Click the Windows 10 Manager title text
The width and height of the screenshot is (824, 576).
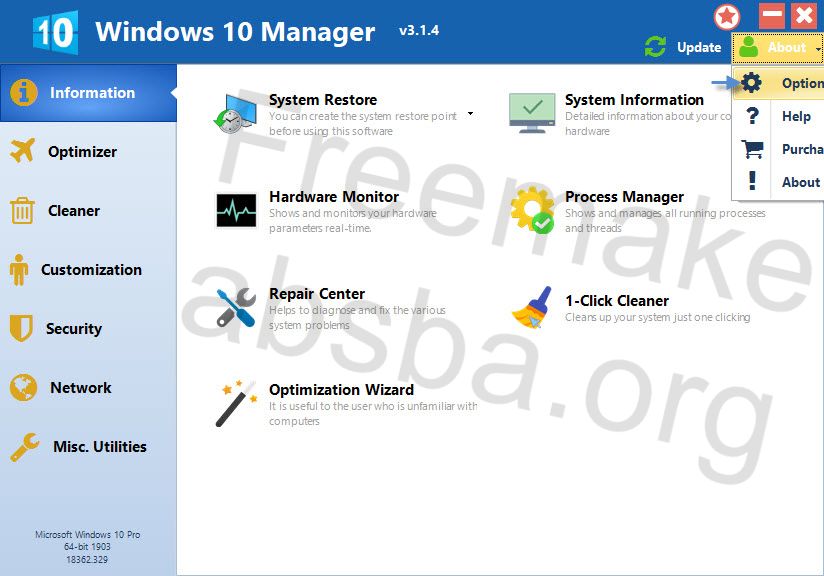click(235, 32)
